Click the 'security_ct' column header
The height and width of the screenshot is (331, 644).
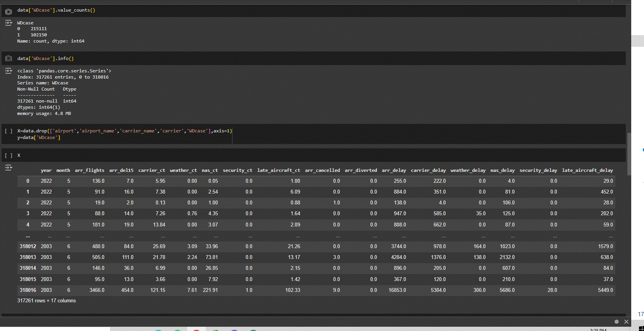(238, 170)
